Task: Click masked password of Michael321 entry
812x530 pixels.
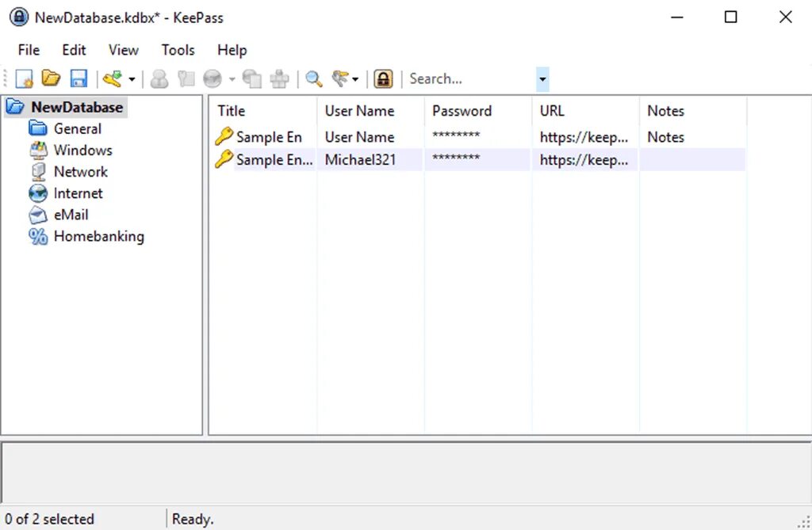Action: (456, 158)
